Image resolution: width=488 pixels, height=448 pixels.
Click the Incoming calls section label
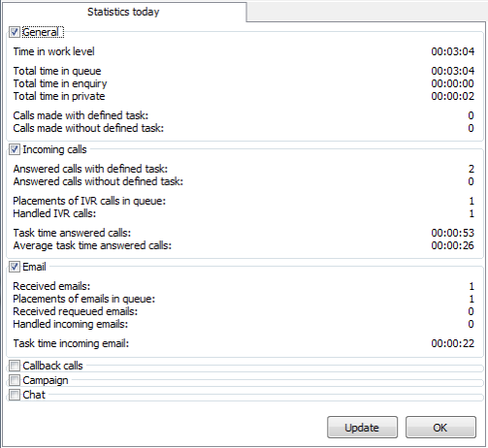(x=54, y=149)
